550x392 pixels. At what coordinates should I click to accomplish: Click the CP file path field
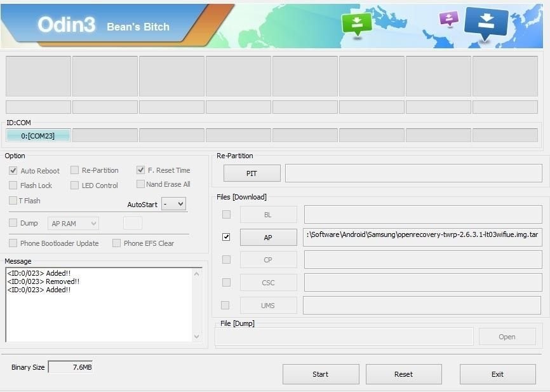(423, 260)
